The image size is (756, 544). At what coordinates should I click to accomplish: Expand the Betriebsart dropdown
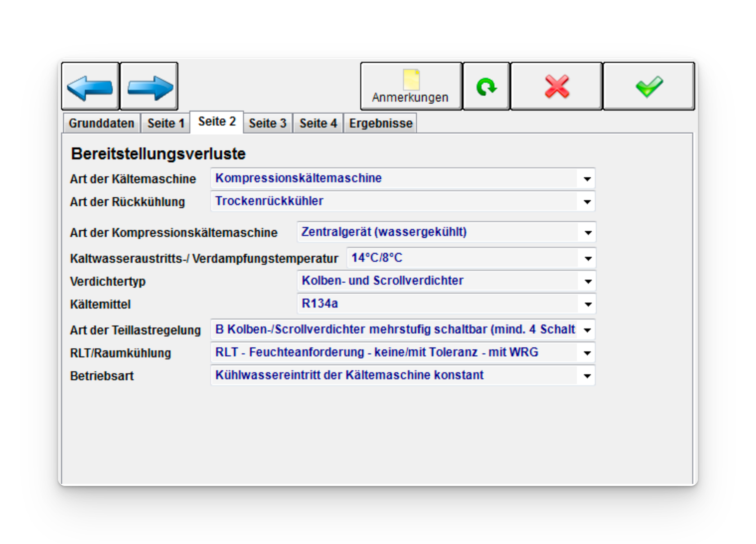pos(587,376)
